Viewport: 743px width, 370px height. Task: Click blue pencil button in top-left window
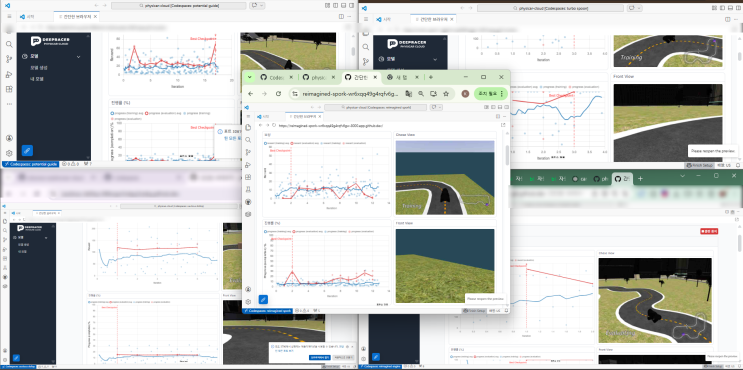tap(27, 151)
